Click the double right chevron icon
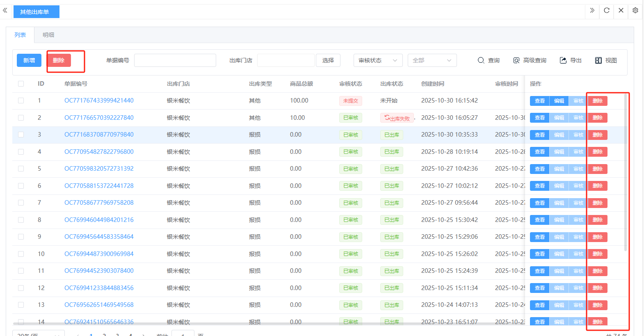 click(592, 10)
